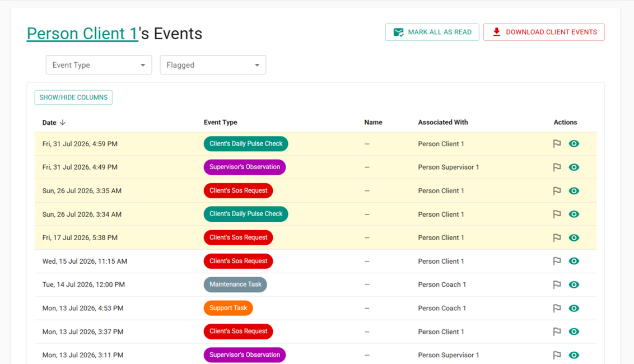The height and width of the screenshot is (364, 634).
Task: Flag the Sun 26 Jul 3:35 AM event
Action: point(557,191)
